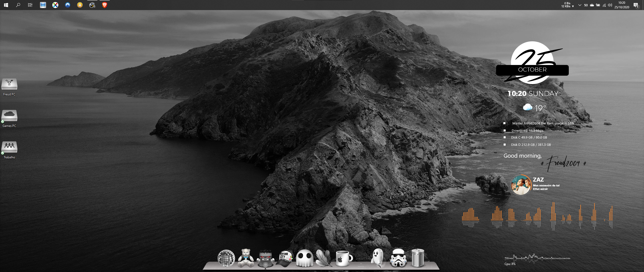This screenshot has width=644, height=272.
Task: Open Brave browser from the taskbar
Action: click(x=104, y=5)
